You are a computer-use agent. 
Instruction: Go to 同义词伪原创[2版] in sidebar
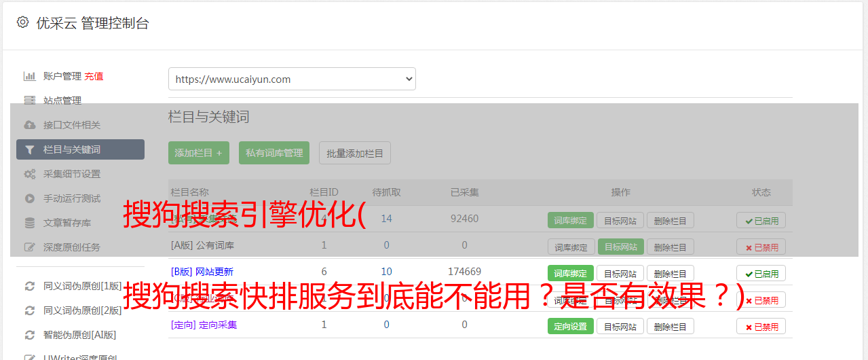click(x=82, y=310)
